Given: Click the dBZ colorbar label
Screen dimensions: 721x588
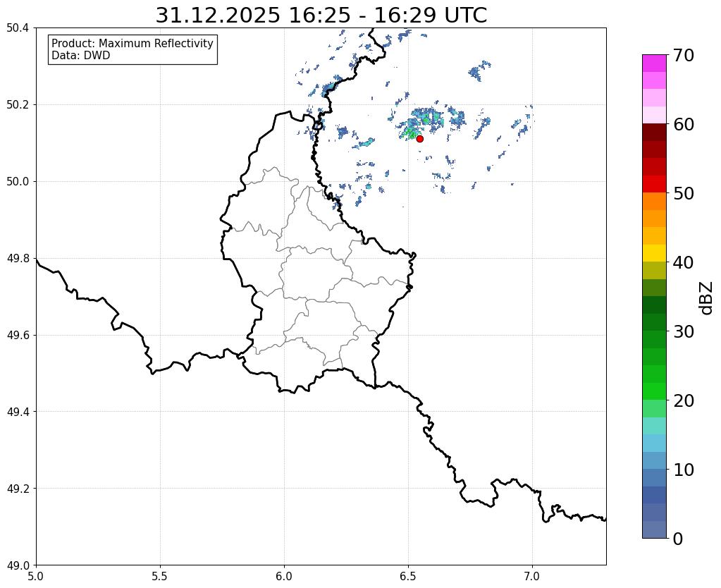Looking at the screenshot, I should click(707, 298).
